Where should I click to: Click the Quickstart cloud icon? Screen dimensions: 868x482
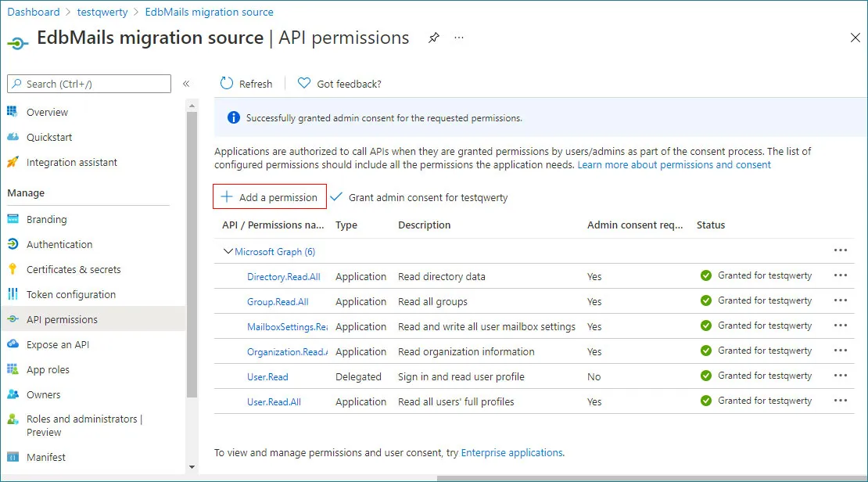(13, 137)
